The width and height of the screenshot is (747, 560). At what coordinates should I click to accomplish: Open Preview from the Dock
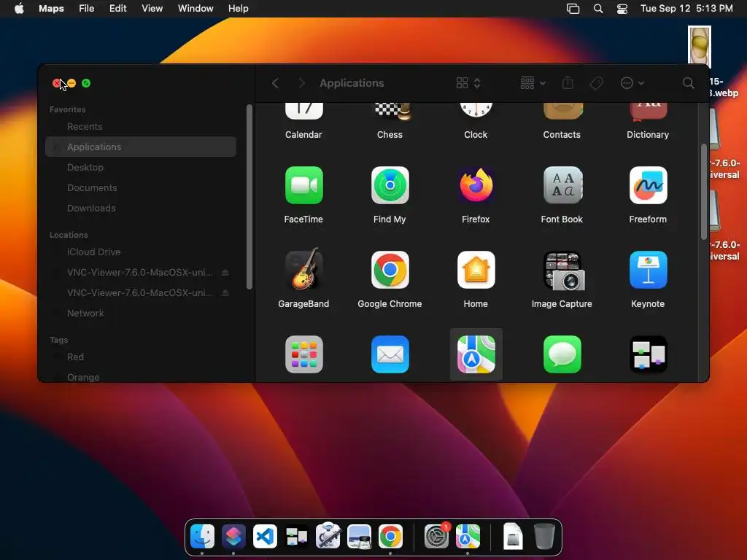359,536
